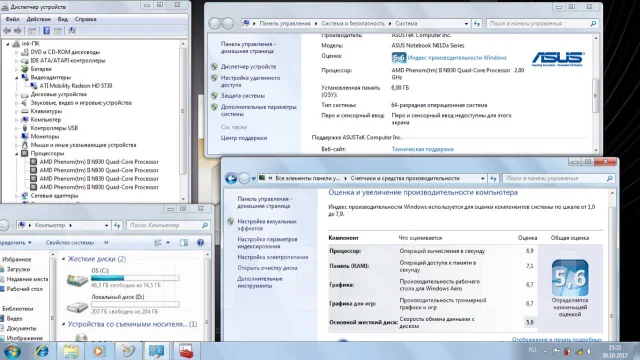Click Настройка параметров индексирования link
This screenshot has height=360, width=640.
tap(267, 243)
